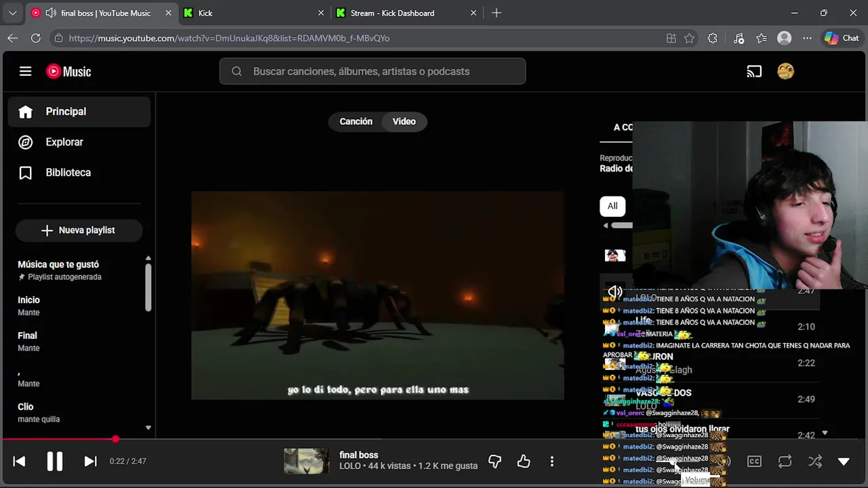Open the app install icon in address bar
The height and width of the screenshot is (488, 868).
click(671, 38)
